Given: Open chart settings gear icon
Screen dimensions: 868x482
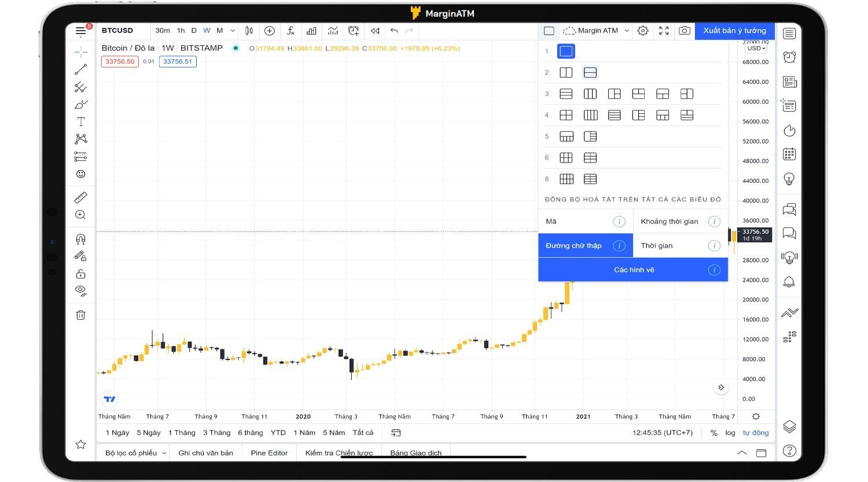Looking at the screenshot, I should coord(643,31).
